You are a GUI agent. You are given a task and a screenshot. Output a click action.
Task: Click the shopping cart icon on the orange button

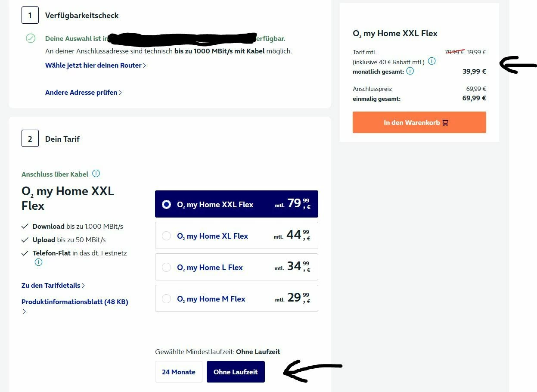point(445,123)
